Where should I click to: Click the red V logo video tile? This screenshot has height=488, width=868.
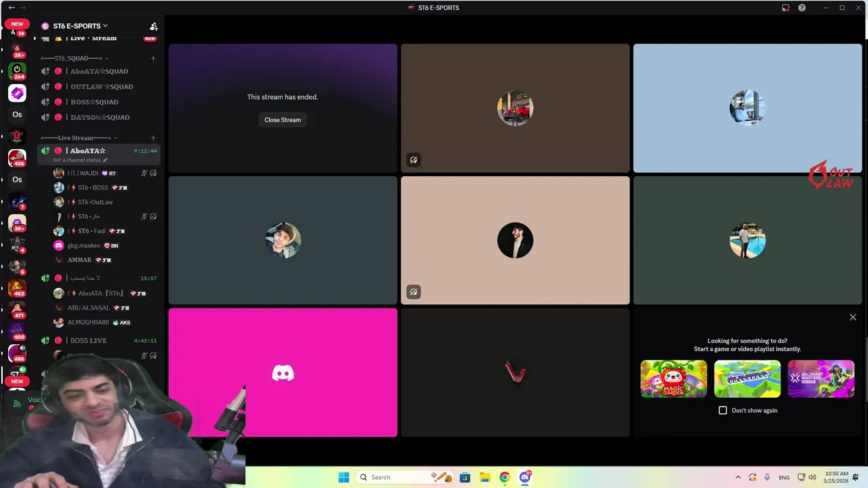click(515, 373)
